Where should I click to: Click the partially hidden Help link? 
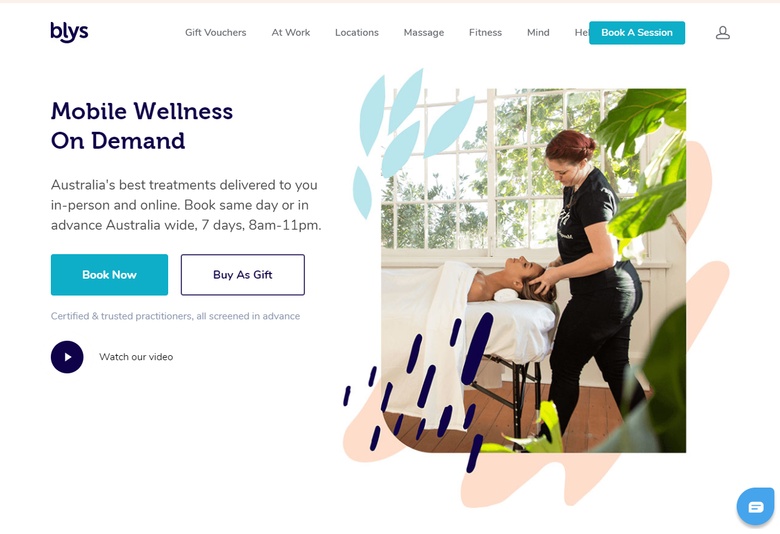[582, 33]
